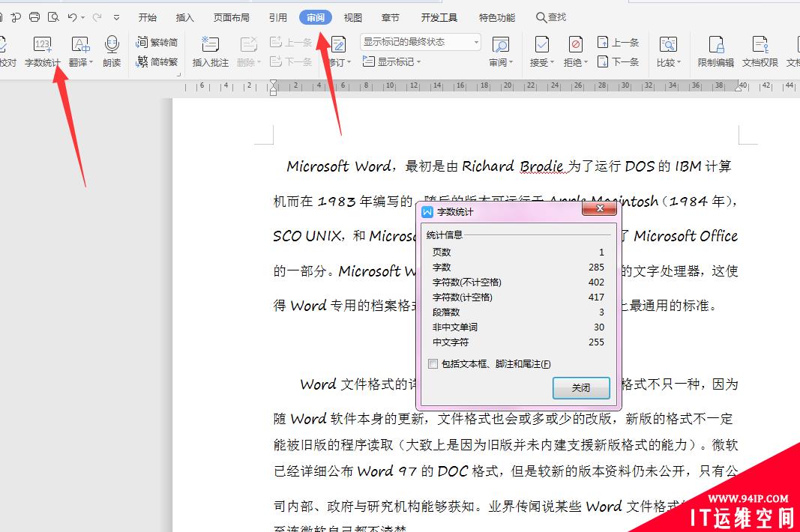Start 朗读 read aloud
Viewport: 800px width, 532px height.
(112, 52)
